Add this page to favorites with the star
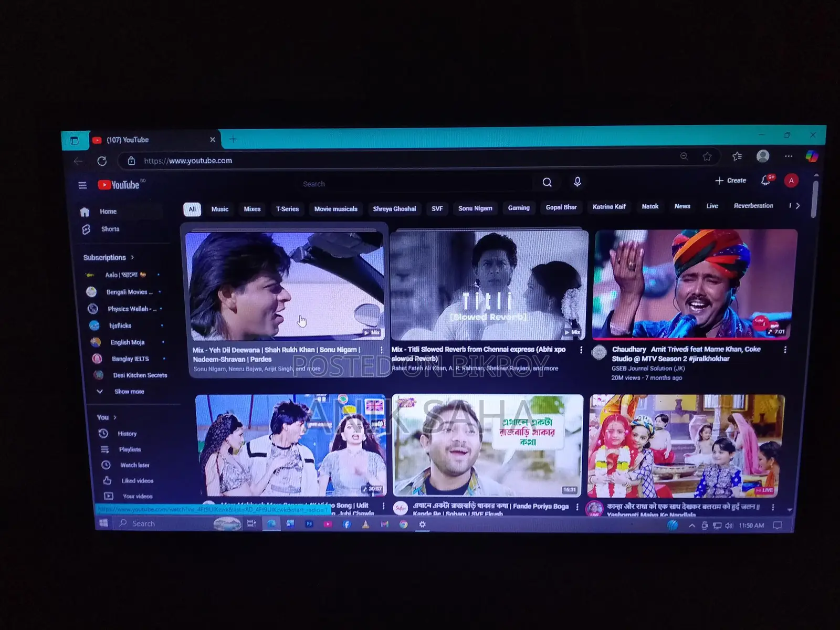The height and width of the screenshot is (630, 840). point(707,156)
